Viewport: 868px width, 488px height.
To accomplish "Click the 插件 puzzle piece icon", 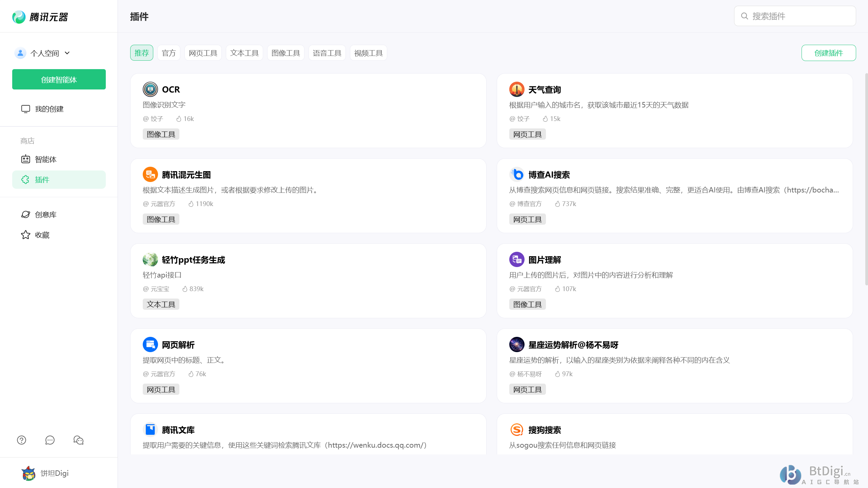I will (26, 180).
